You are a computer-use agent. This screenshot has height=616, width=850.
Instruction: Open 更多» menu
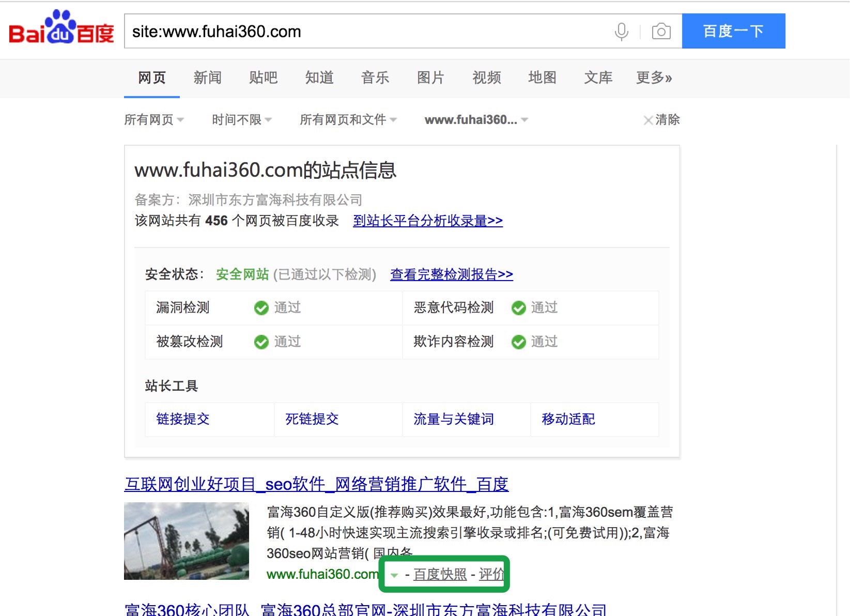pos(654,78)
